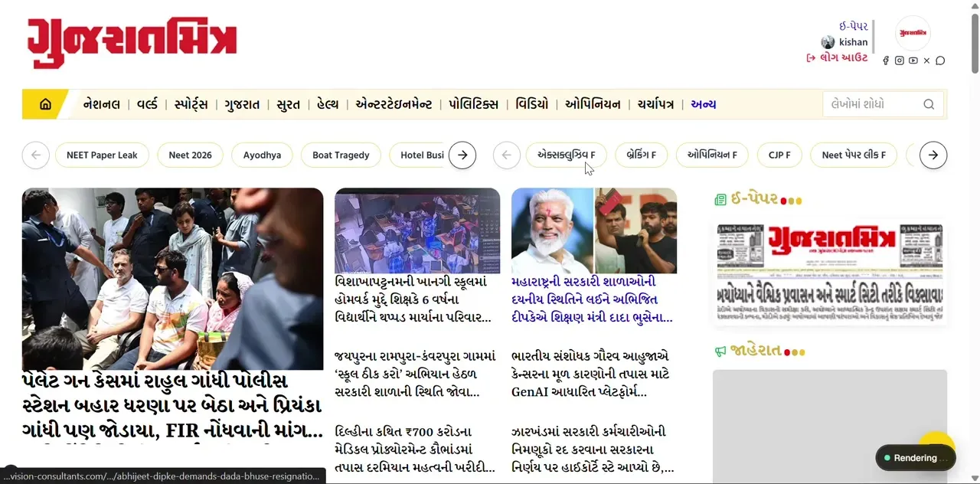Screen dimensions: 980x484
Task: Open the ચર્ચાપત્ર menu
Action: tap(655, 104)
